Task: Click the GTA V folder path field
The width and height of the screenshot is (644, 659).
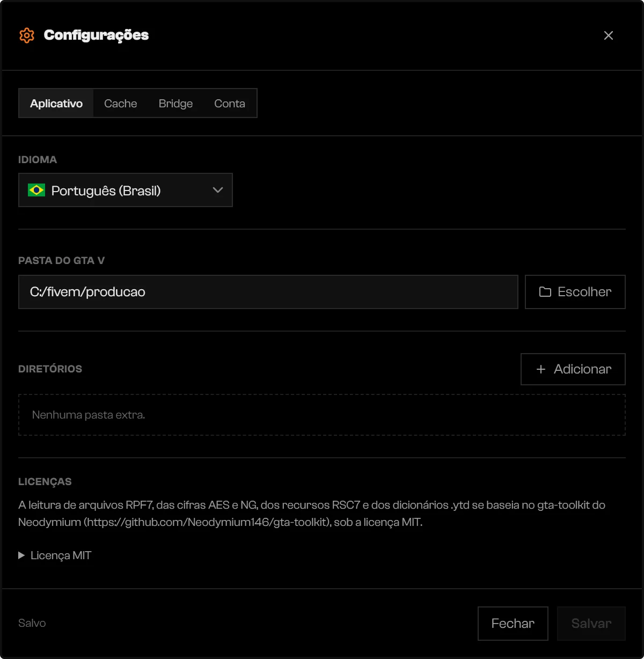Action: pos(268,292)
